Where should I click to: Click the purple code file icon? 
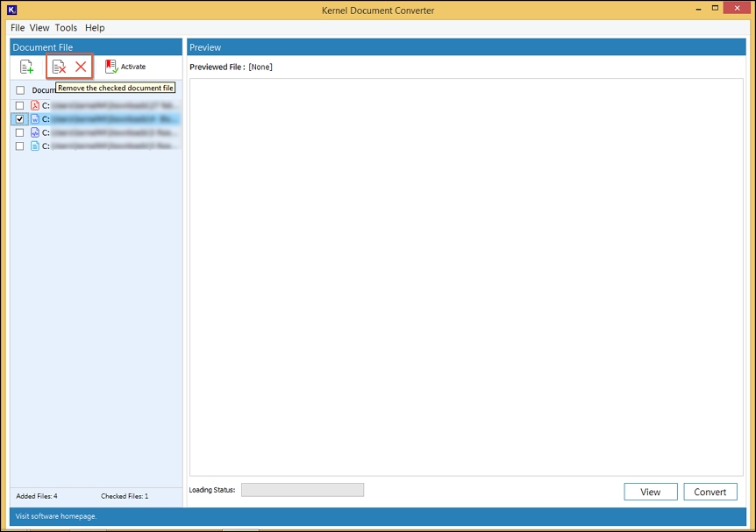coord(35,132)
